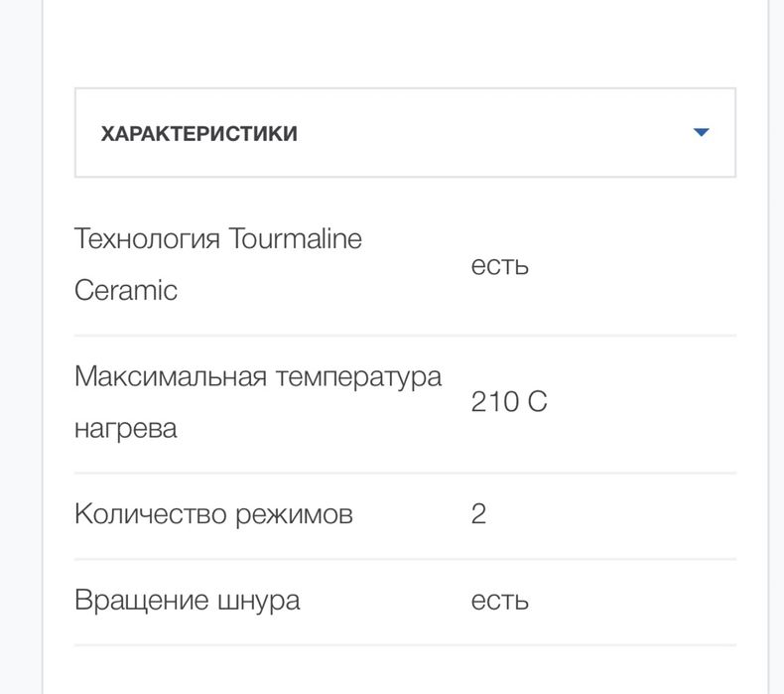Click the есть value for Tourmaline Ceramic
The width and height of the screenshot is (784, 694).
[x=499, y=265]
